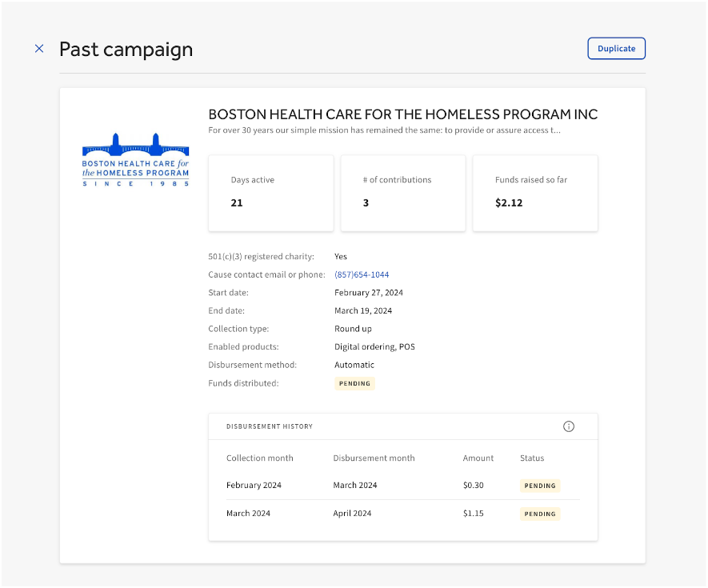Select the Days active card
This screenshot has width=708, height=588.
click(x=270, y=193)
